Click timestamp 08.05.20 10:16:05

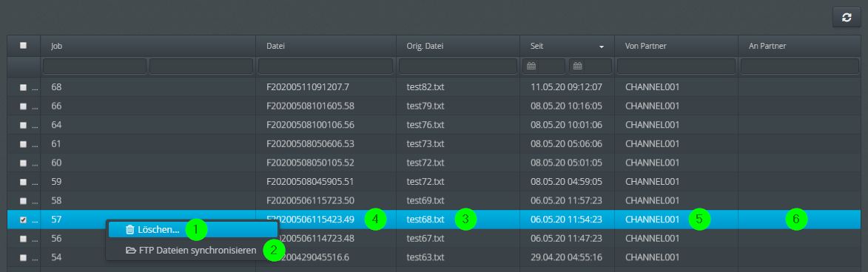click(x=566, y=106)
